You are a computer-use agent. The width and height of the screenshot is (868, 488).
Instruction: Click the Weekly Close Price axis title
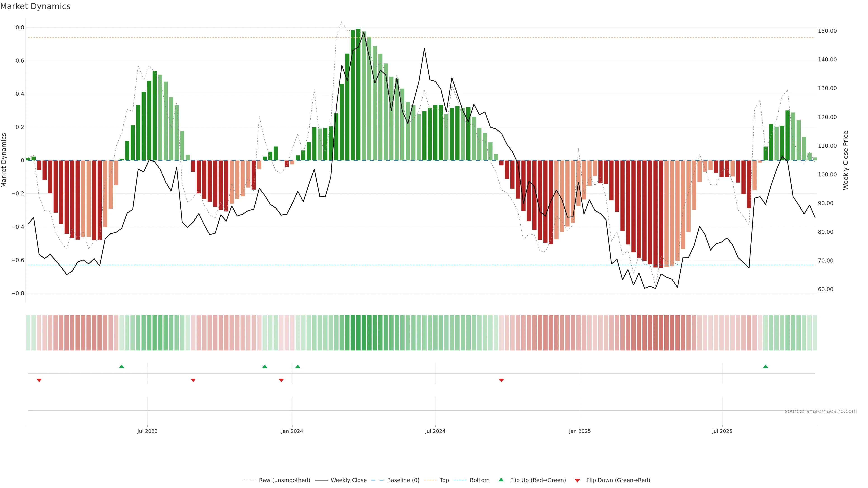coord(845,160)
